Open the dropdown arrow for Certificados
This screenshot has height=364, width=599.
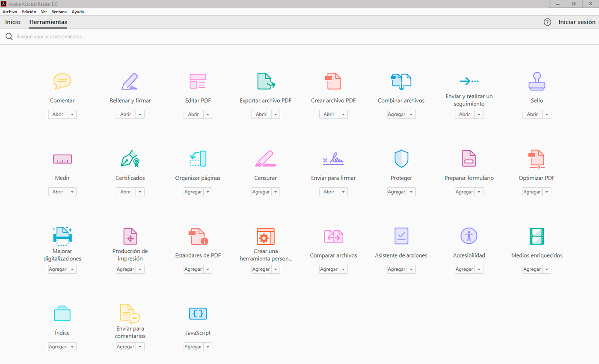point(139,192)
